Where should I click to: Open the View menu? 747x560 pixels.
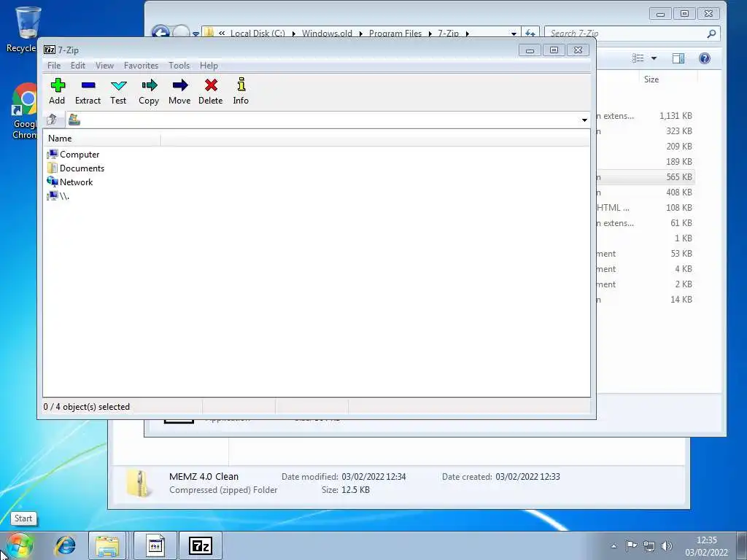point(104,66)
